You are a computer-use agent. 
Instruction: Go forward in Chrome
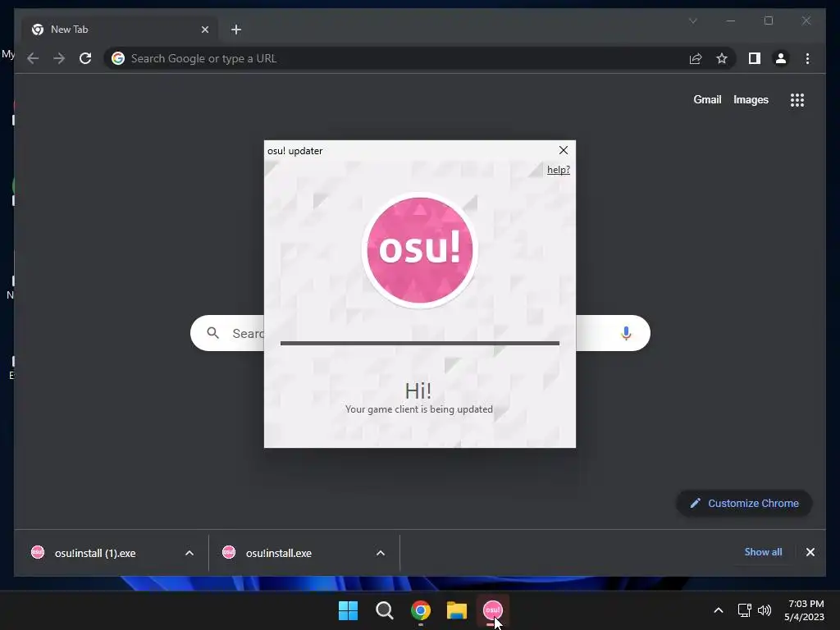tap(59, 58)
